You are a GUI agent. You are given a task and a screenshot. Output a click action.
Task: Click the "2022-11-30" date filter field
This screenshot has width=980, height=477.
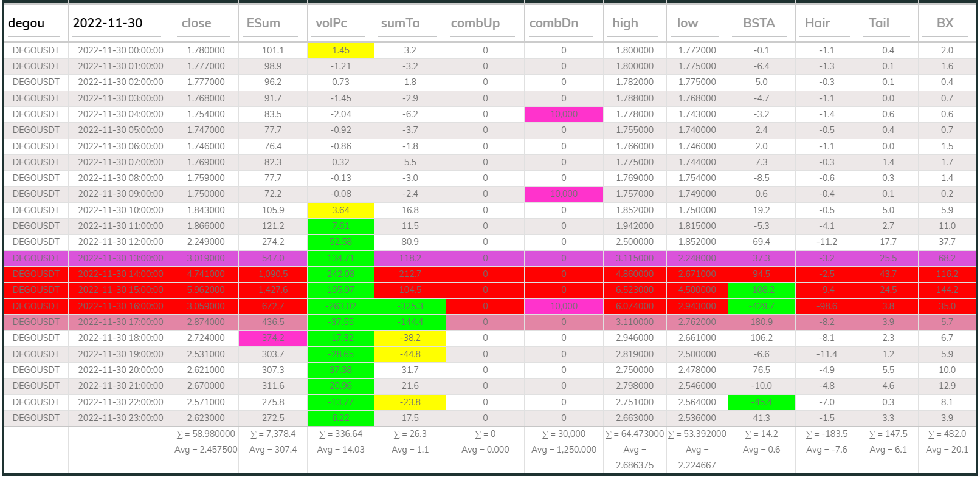(117, 24)
